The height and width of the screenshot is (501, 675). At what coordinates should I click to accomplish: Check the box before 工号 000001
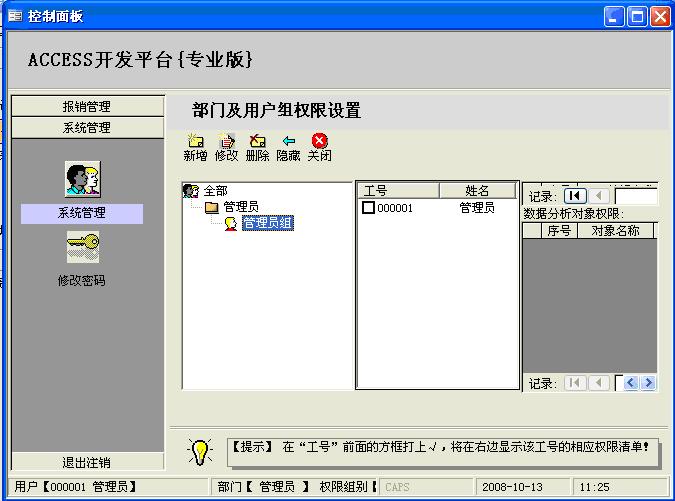368,208
